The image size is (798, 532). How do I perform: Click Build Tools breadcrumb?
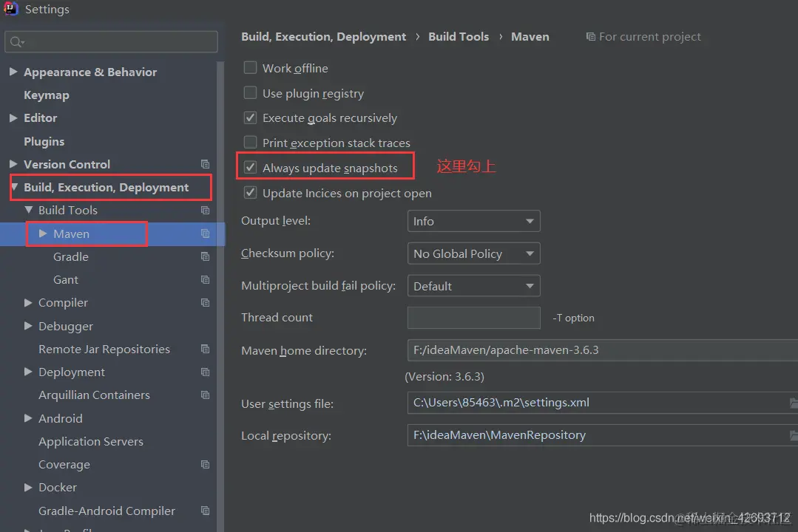459,37
